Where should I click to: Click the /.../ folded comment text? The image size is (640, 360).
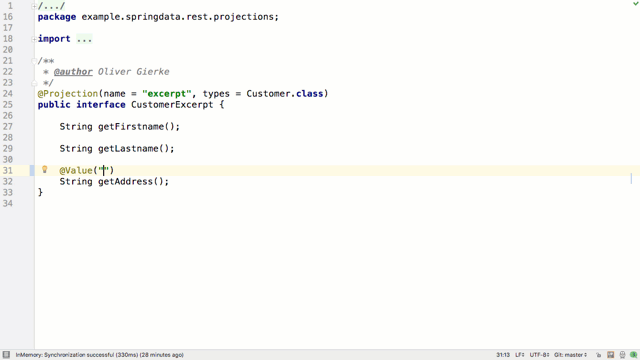pos(51,6)
